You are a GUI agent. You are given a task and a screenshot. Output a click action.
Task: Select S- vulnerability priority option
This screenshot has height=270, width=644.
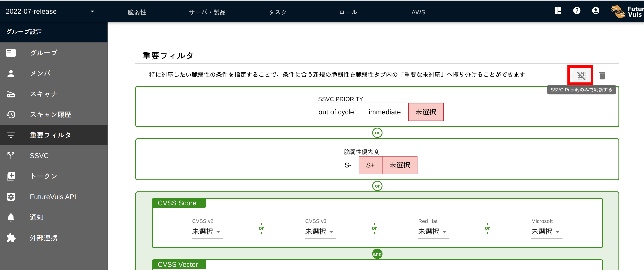click(x=348, y=165)
